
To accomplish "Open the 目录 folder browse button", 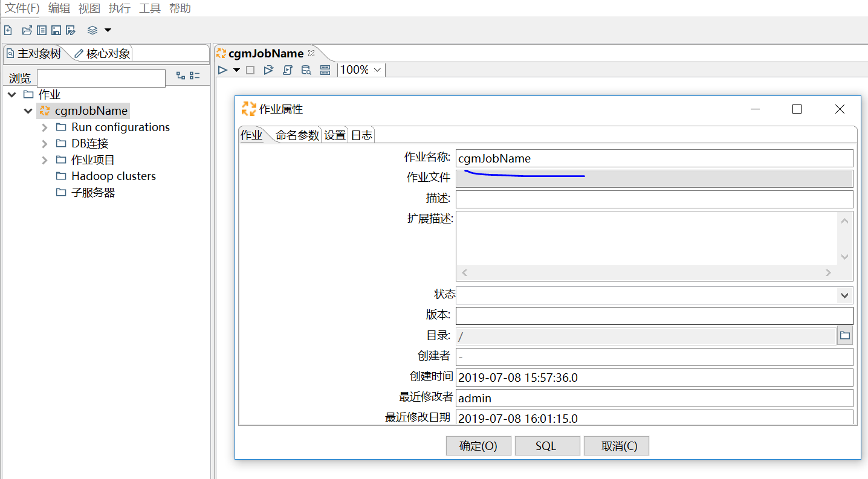I will pos(844,335).
